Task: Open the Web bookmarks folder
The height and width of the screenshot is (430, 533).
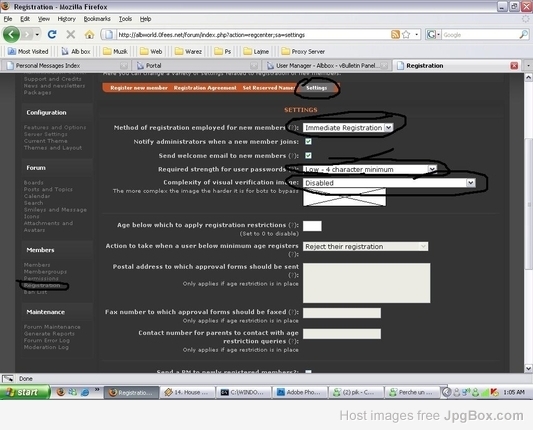Action: (x=151, y=51)
